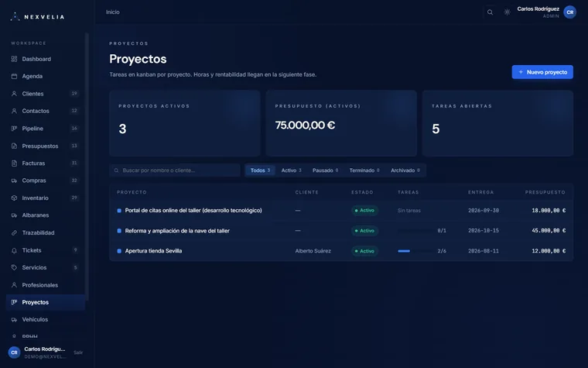The height and width of the screenshot is (368, 588).
Task: Click the Albaranes truck icon
Action: (x=14, y=215)
